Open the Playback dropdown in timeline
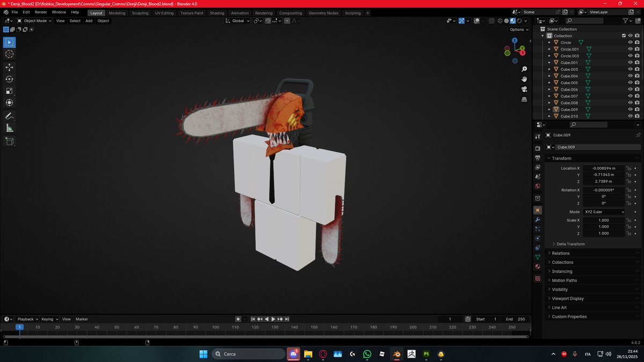 click(x=27, y=319)
